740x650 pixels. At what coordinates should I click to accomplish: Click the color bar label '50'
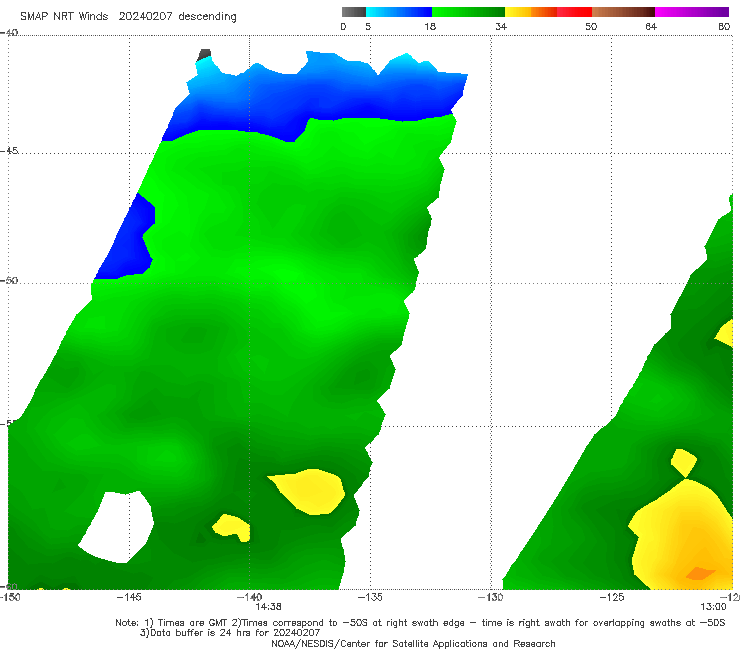tap(591, 26)
